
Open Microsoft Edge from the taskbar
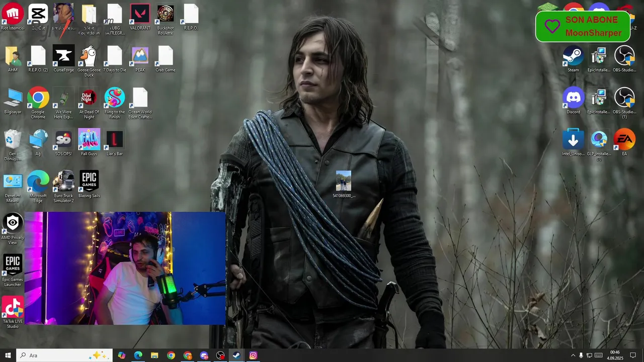click(138, 355)
